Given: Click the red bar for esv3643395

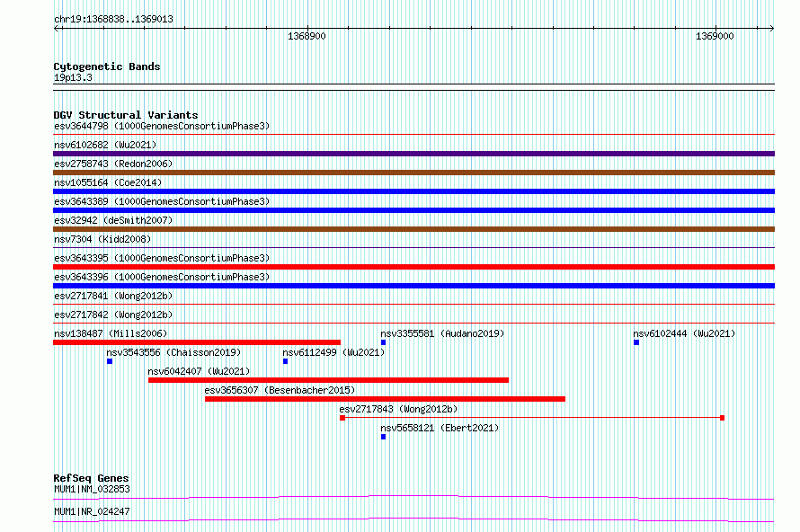Looking at the screenshot, I should [413, 267].
